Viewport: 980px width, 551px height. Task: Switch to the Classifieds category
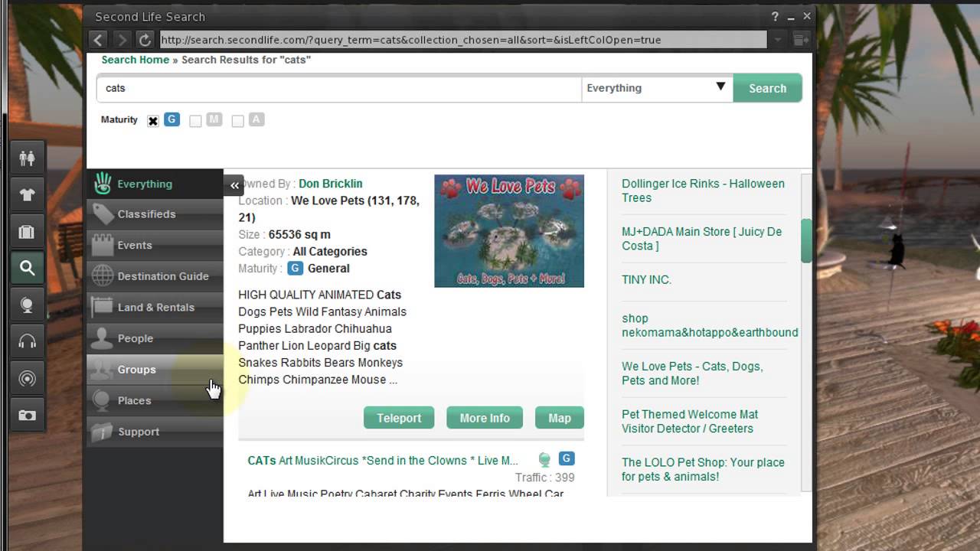tap(155, 214)
